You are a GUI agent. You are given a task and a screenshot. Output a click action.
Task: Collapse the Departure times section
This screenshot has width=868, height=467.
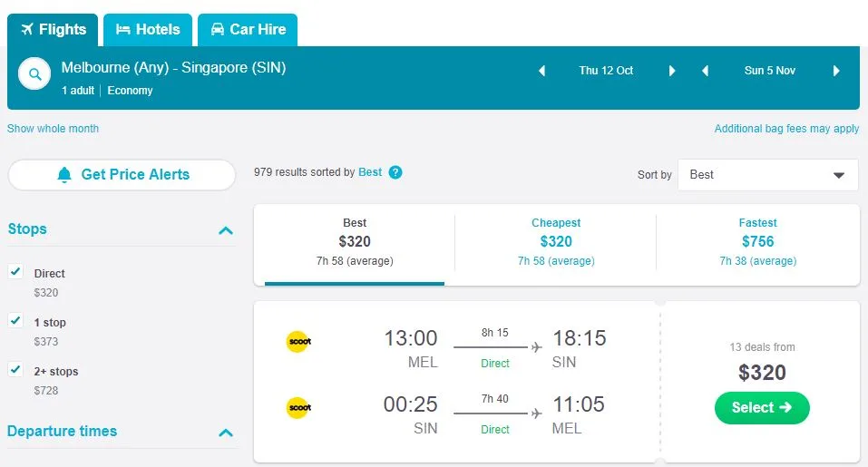226,433
